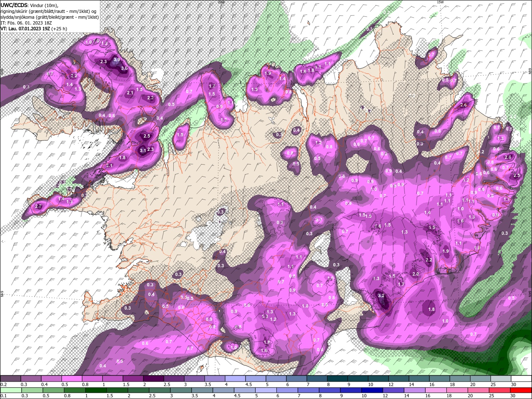Click the '3.9' precipitation value on map

117,59
